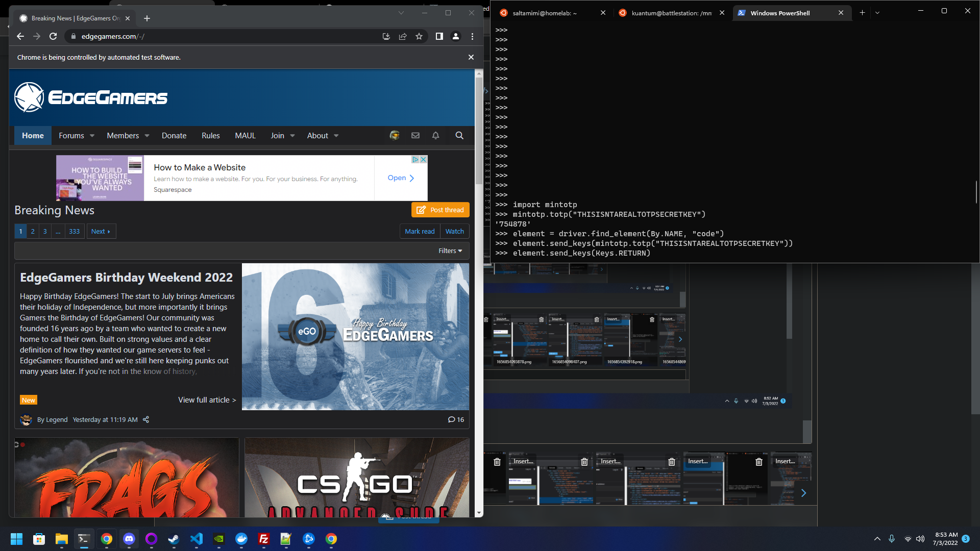The width and height of the screenshot is (980, 551).
Task: Open the Donate nav item
Action: tap(174, 135)
